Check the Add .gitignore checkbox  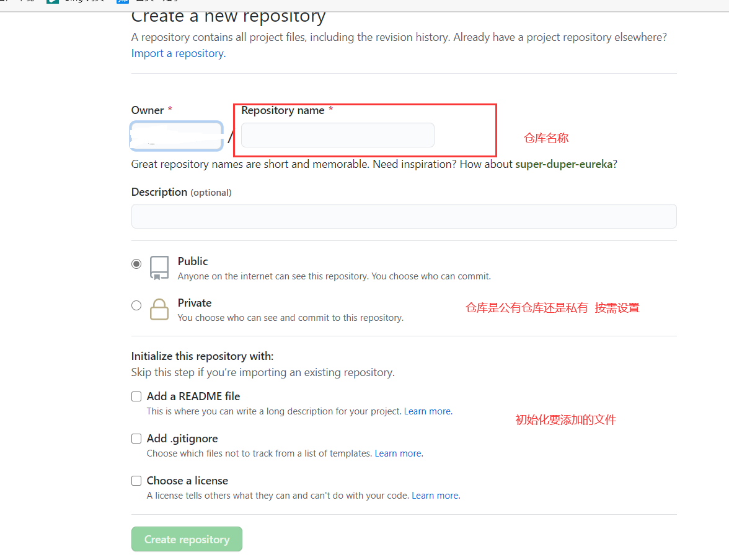tap(136, 439)
